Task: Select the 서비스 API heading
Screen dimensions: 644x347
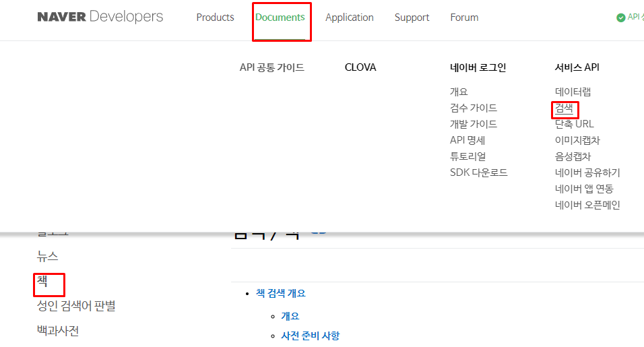Action: click(x=577, y=67)
